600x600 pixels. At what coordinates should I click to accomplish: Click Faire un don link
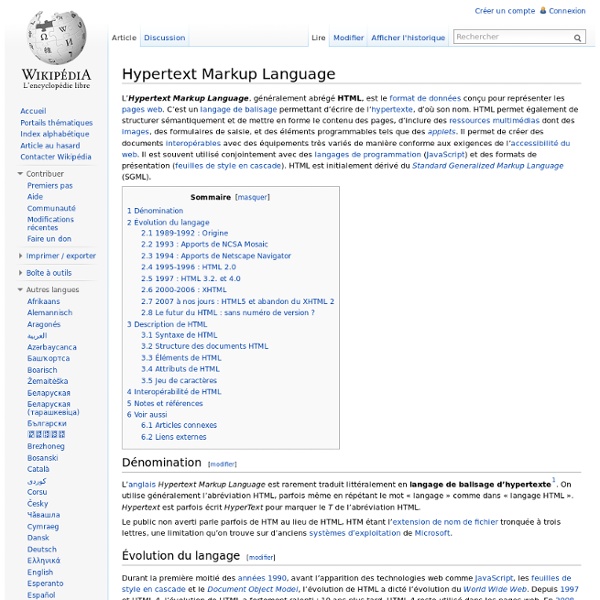[49, 239]
